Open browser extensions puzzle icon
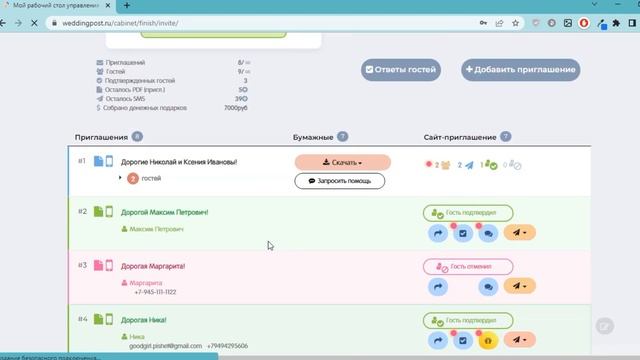 (616, 23)
